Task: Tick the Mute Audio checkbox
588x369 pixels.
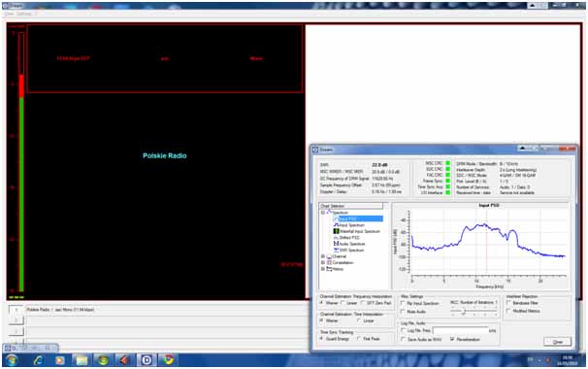Action: point(403,312)
